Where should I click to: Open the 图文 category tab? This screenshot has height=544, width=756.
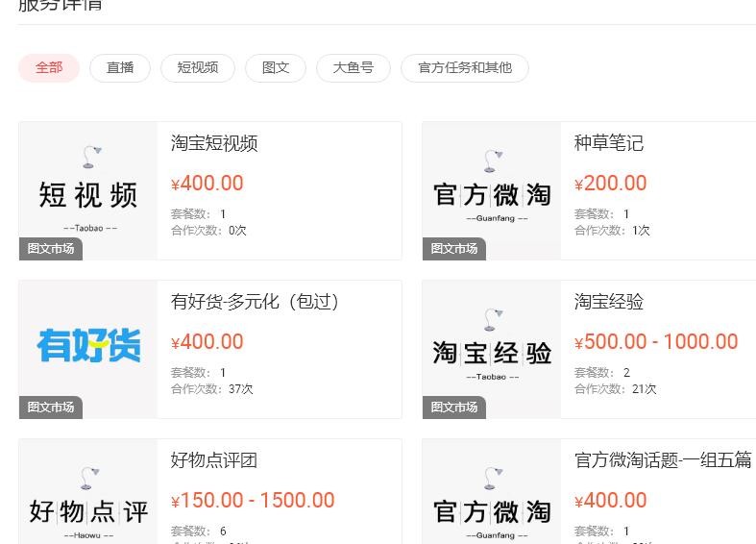(x=276, y=68)
